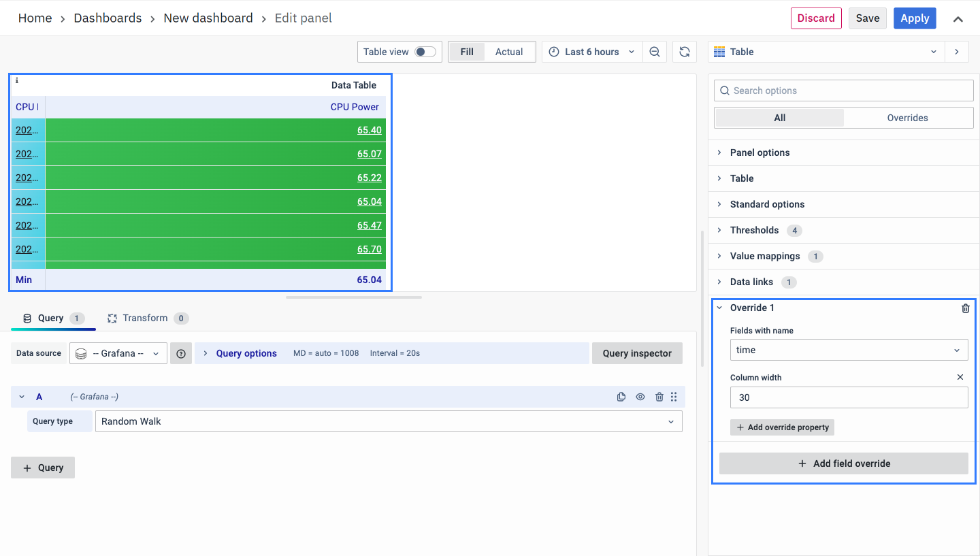Click Add field override button

[843, 463]
